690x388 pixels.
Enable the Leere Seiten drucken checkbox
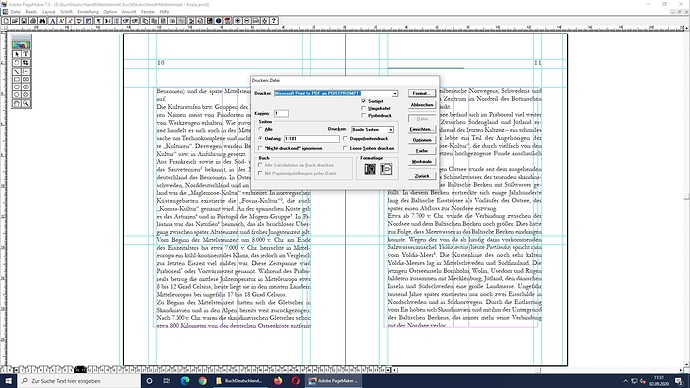click(345, 148)
